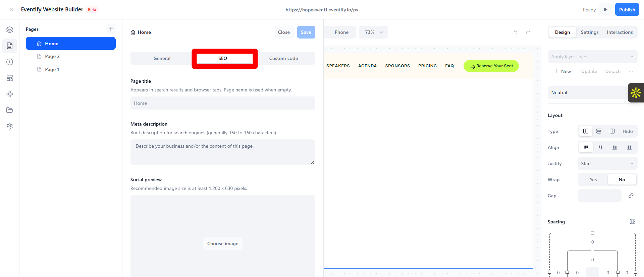Select Page 2 in Pages list
The height and width of the screenshot is (277, 644).
(x=71, y=56)
